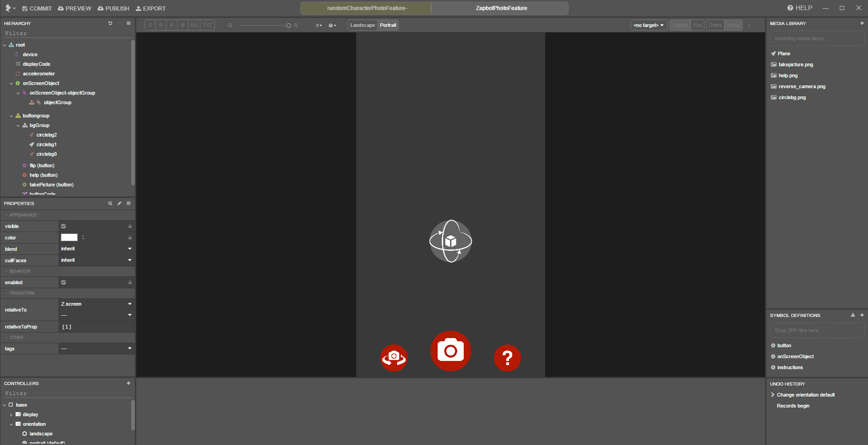The image size is (868, 445).
Task: Select the R transform tool
Action: point(161,25)
